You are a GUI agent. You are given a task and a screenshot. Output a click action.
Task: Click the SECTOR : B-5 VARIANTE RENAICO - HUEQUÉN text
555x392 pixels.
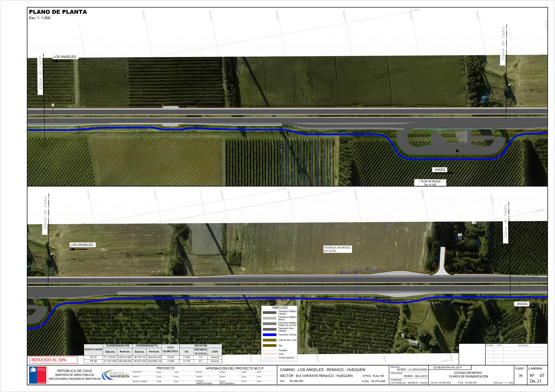(316, 376)
